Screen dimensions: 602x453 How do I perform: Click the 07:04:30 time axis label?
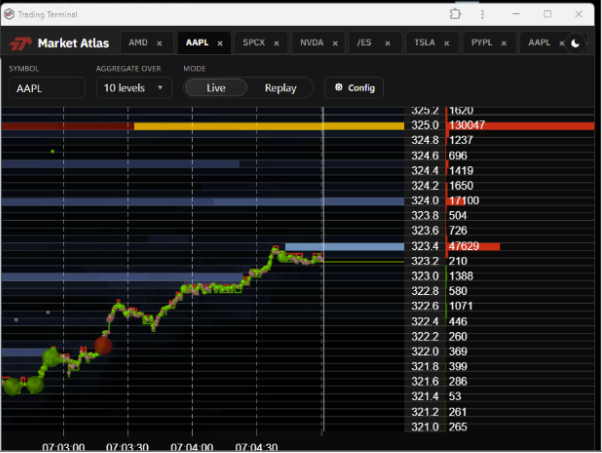point(256,447)
